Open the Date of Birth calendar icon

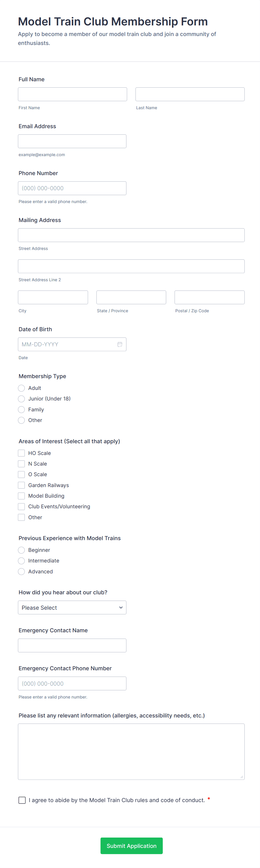(120, 344)
